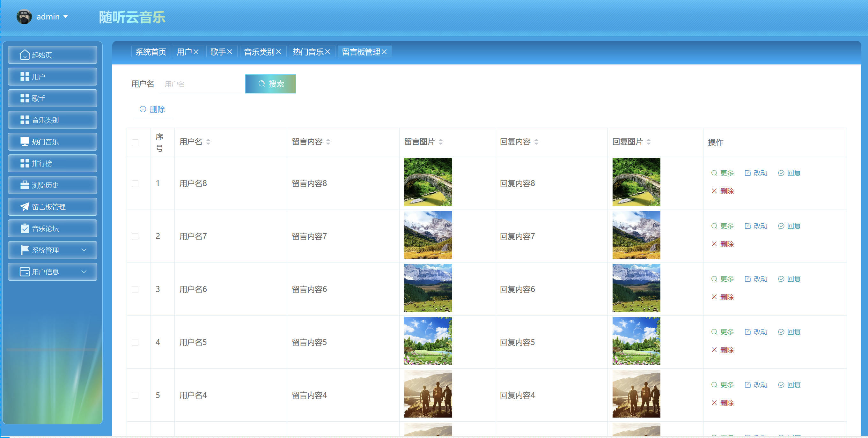Select the 歌手 singers section in sidebar
868x438 pixels.
pyautogui.click(x=52, y=98)
